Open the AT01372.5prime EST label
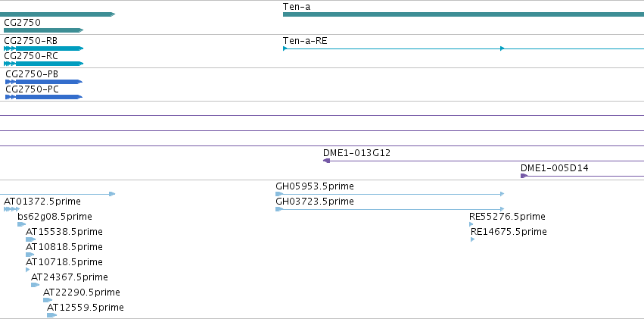The width and height of the screenshot is (644, 319). pyautogui.click(x=42, y=202)
